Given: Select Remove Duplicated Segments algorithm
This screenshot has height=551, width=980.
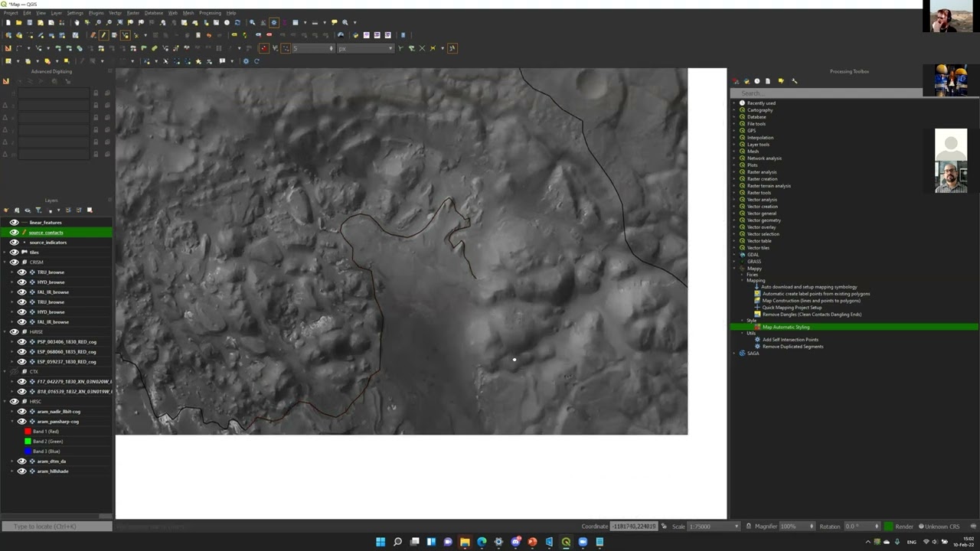Looking at the screenshot, I should [792, 347].
